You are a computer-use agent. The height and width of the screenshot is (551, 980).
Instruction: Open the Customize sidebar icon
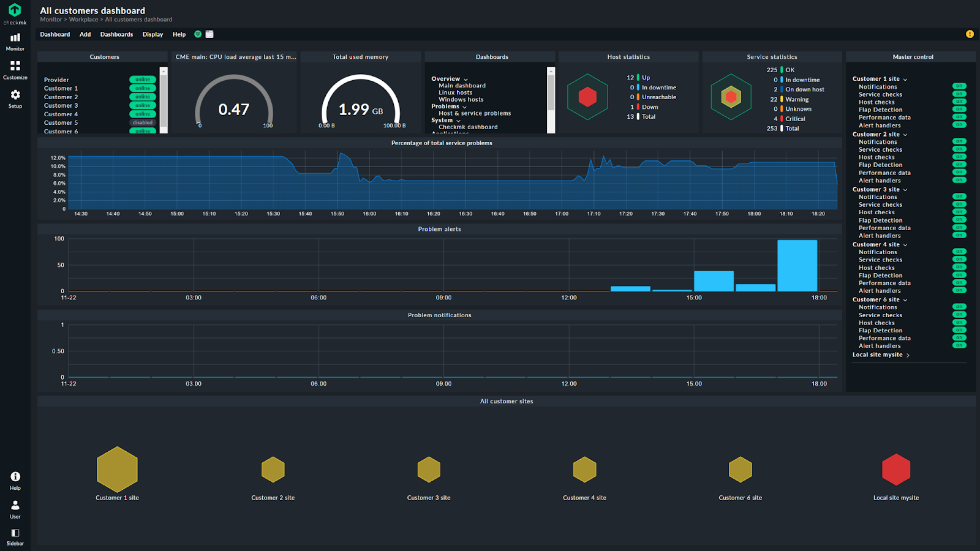point(15,70)
